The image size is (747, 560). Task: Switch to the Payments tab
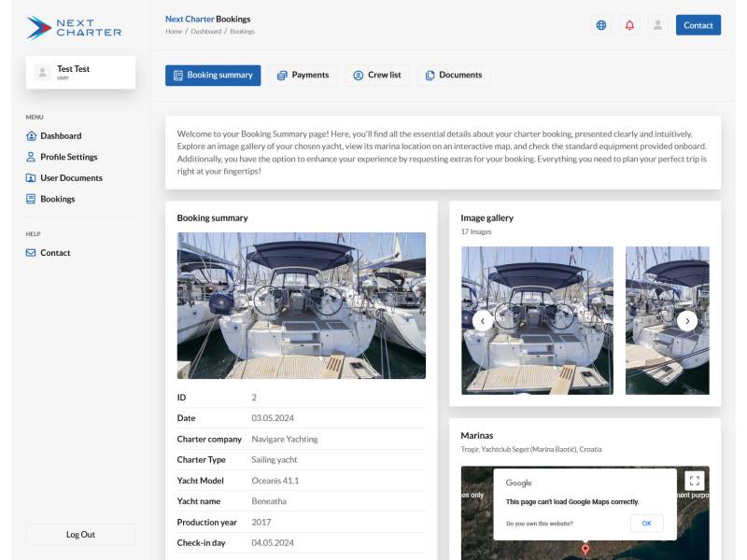tap(303, 76)
